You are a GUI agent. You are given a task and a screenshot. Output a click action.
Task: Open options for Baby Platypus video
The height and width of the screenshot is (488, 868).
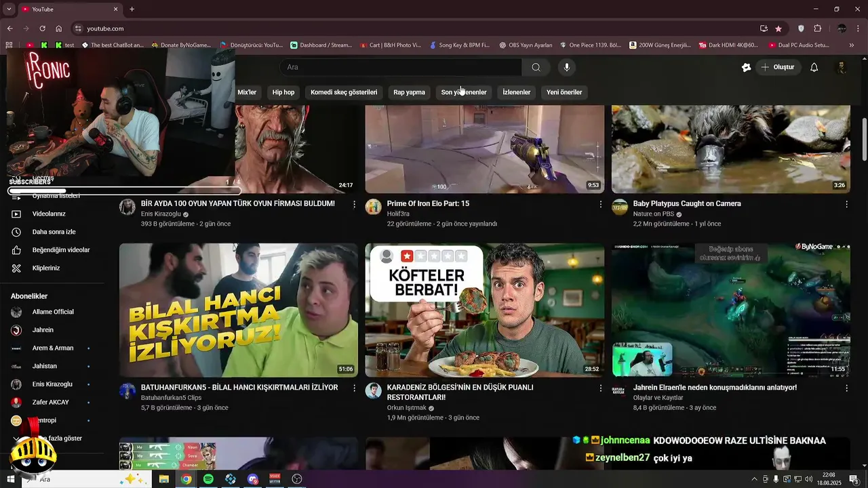[x=846, y=204]
